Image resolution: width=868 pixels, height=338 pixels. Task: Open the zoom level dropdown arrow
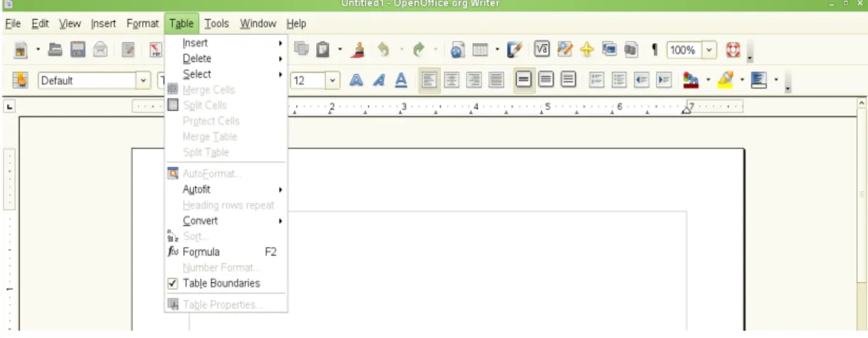tap(709, 50)
